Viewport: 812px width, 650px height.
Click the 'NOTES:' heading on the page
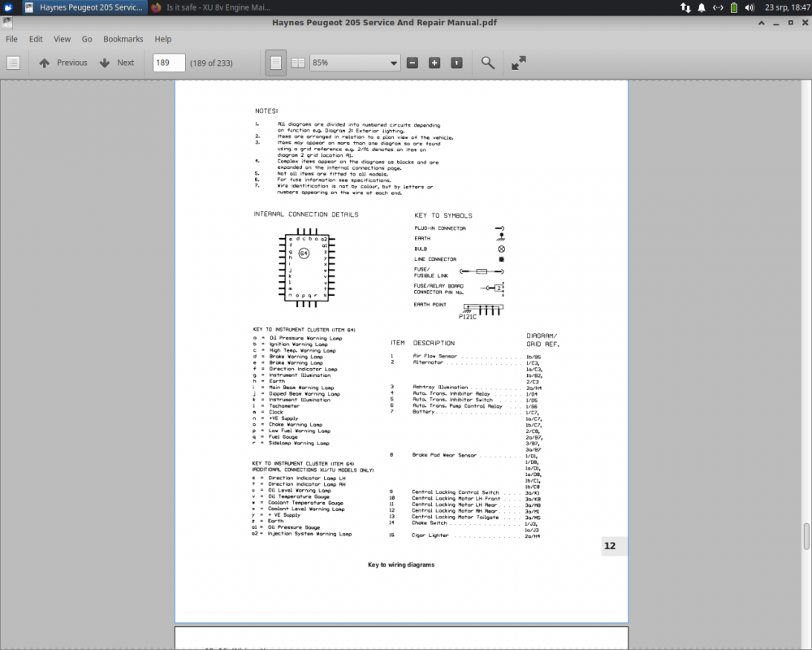pyautogui.click(x=266, y=111)
